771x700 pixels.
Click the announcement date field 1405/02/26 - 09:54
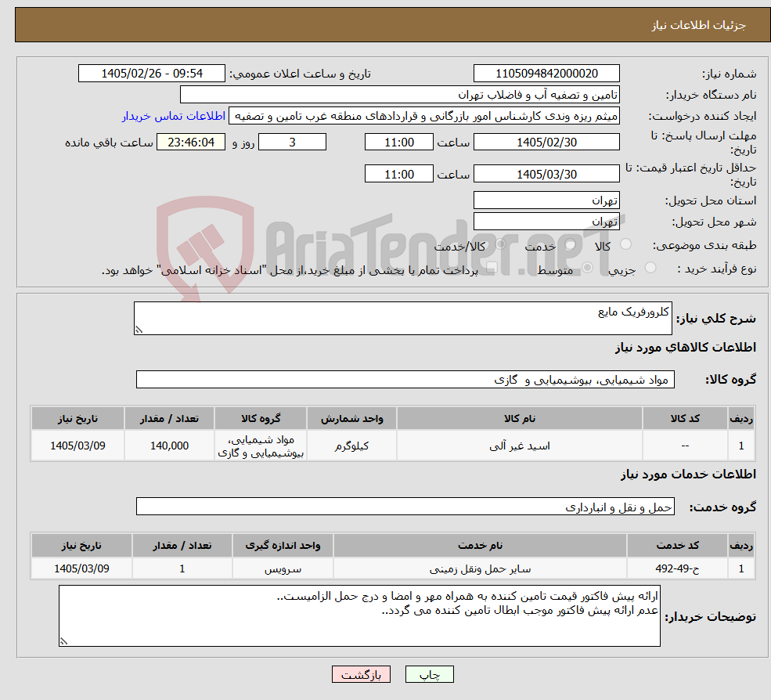151,74
